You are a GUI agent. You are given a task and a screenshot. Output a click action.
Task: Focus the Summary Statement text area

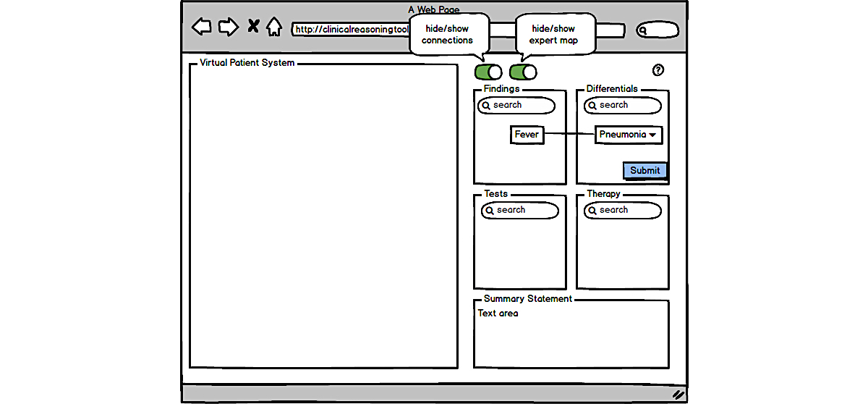pyautogui.click(x=571, y=337)
